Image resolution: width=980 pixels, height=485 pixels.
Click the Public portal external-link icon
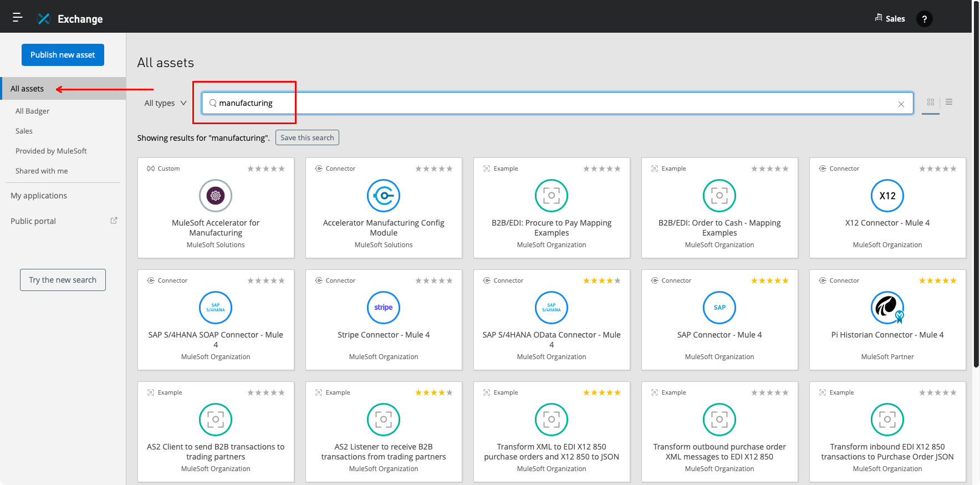114,221
